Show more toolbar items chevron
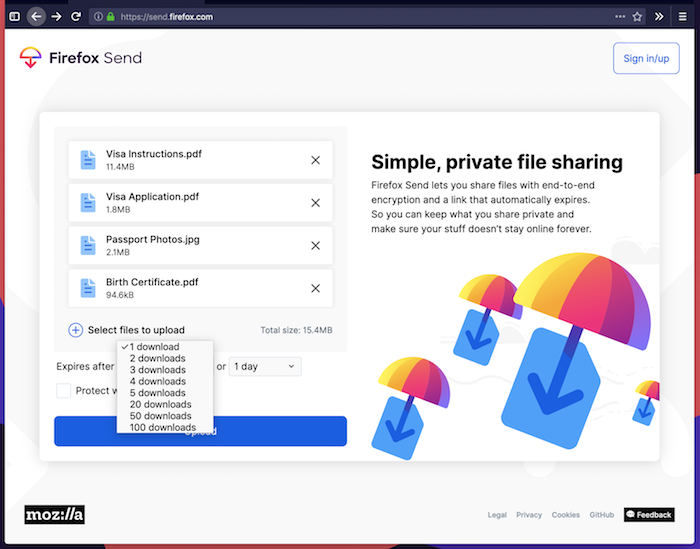 (x=658, y=17)
